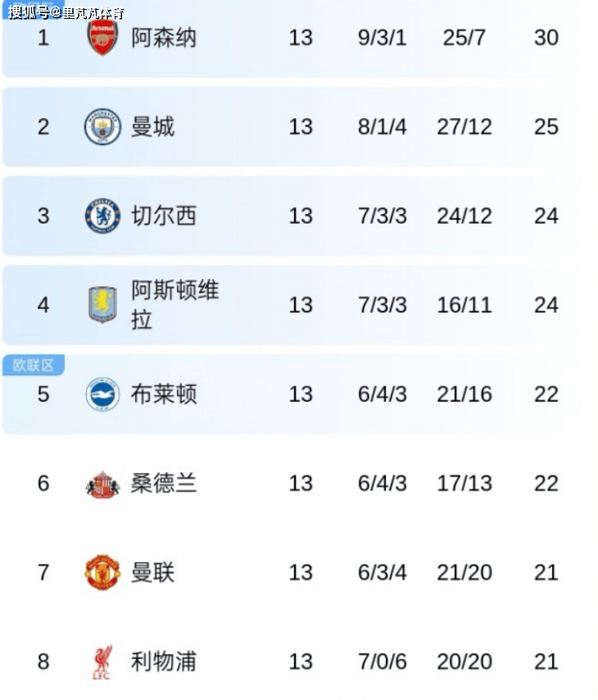Click the 搜狐号@里芃芃体育 watermark text
The image size is (598, 700).
coord(66,12)
